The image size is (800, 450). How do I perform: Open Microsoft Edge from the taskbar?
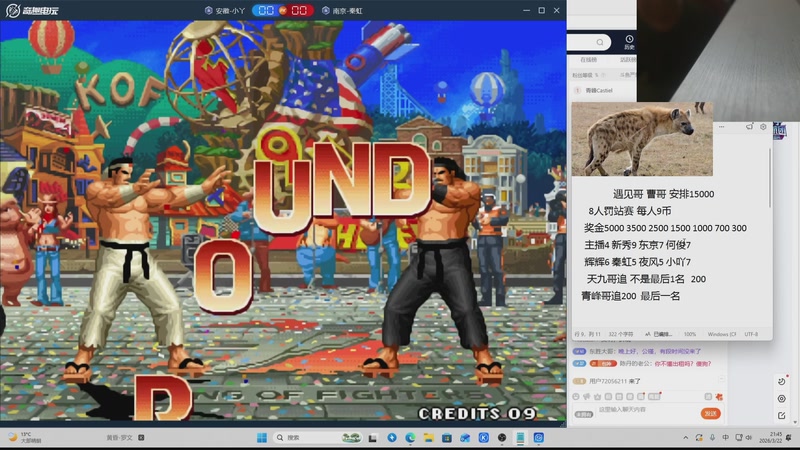coord(410,438)
